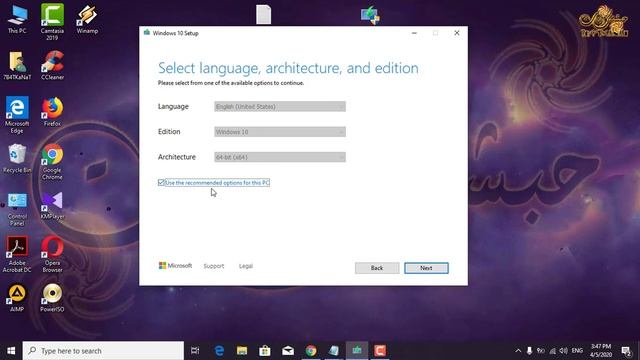This screenshot has height=360, width=640.
Task: Click the Next button
Action: coord(426,268)
